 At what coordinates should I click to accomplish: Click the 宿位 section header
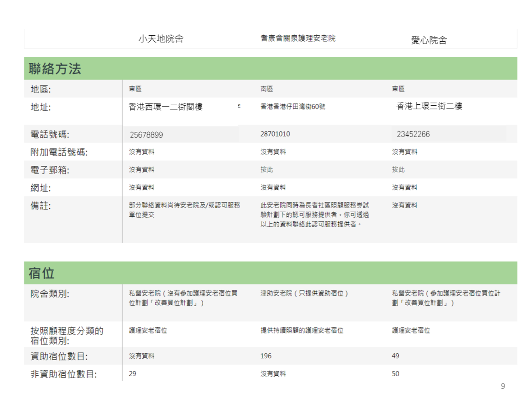tap(271, 273)
